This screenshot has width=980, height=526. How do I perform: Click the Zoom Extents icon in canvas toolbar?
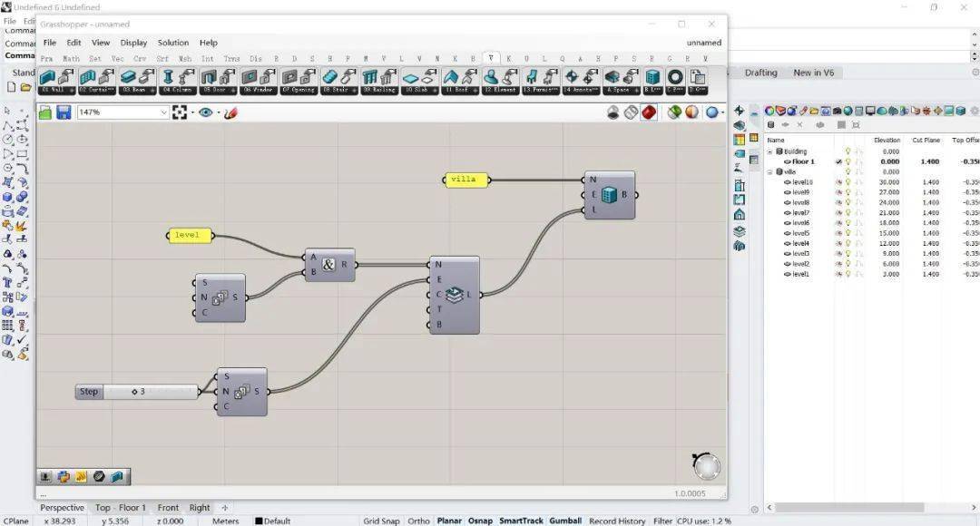tap(180, 112)
